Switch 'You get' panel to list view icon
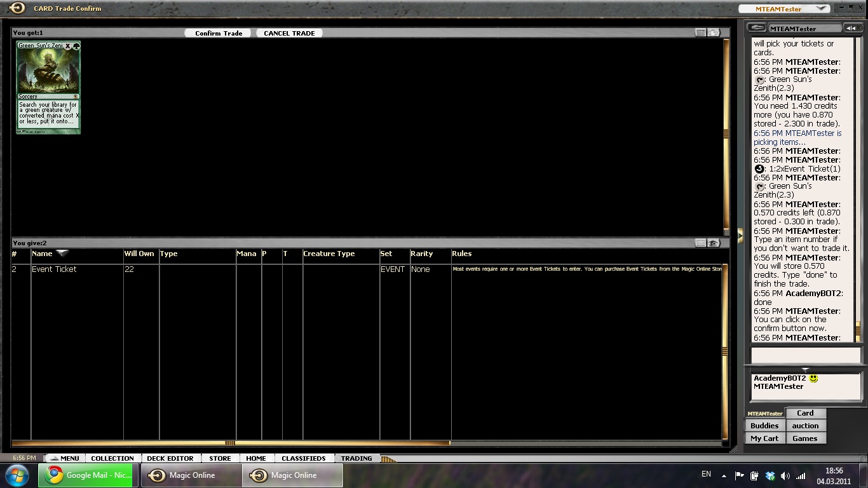This screenshot has width=868, height=488. click(x=700, y=32)
